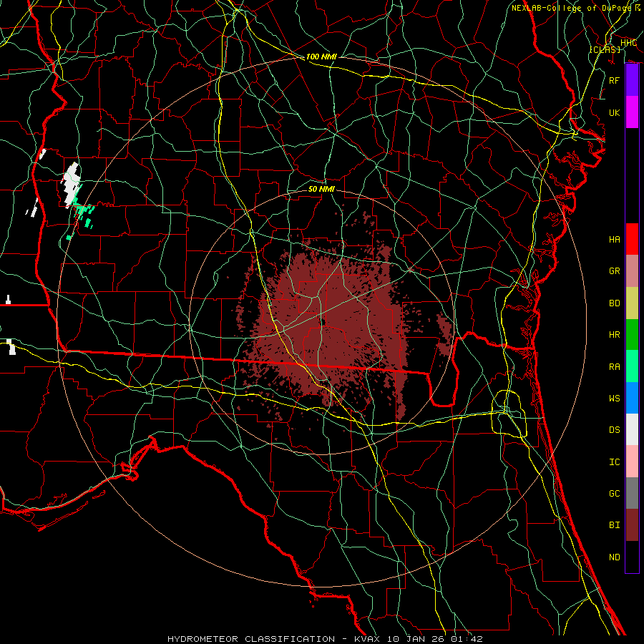
Task: Click the HA legend label
Action: pyautogui.click(x=614, y=240)
